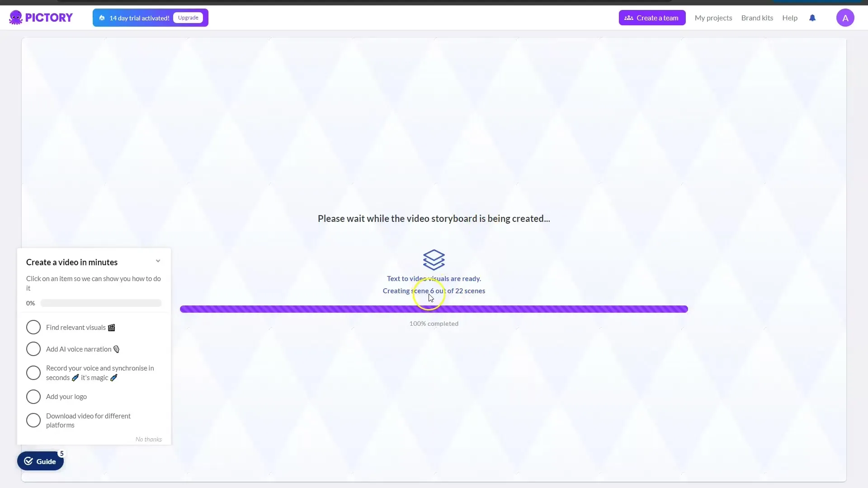Open My projects menu
The width and height of the screenshot is (868, 488).
tap(713, 17)
